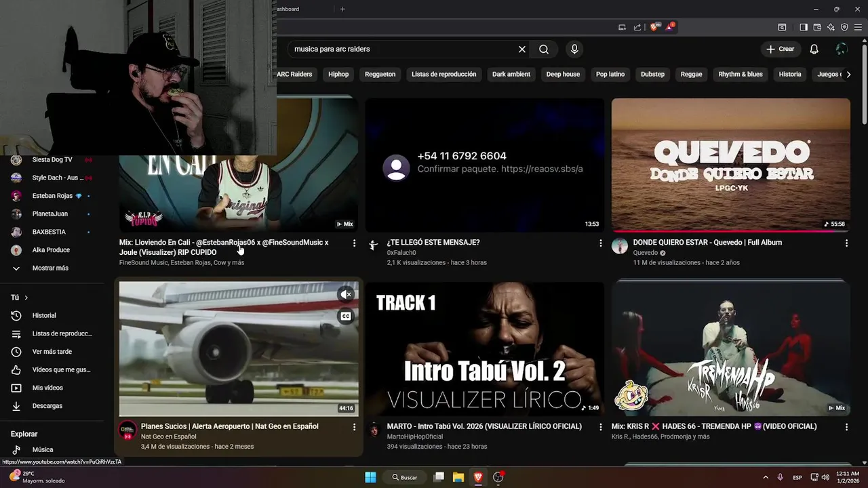Open options menu for Planes Sucios video
Screen dimensions: 868x488
tap(354, 427)
